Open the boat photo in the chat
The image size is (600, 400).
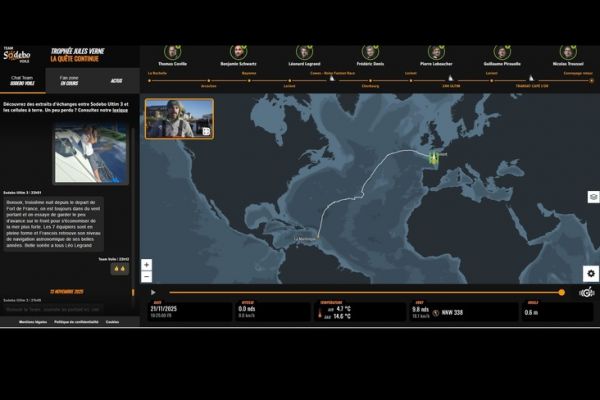[90, 154]
